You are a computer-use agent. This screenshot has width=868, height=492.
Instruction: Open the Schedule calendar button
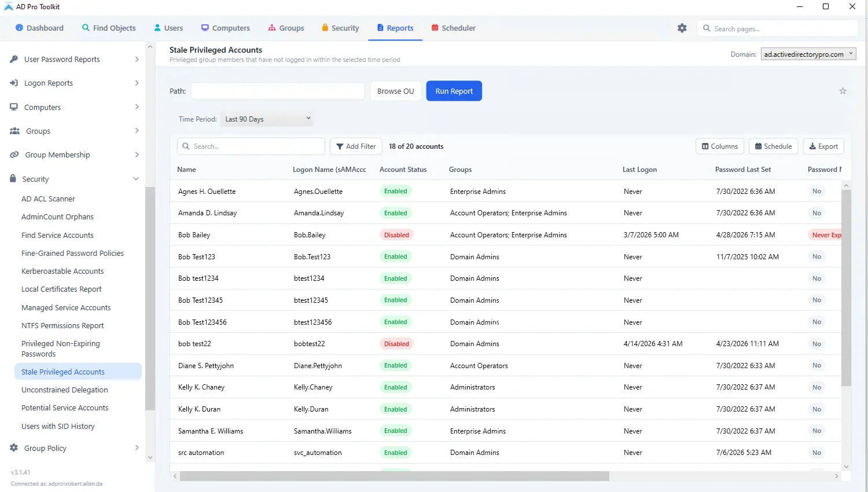coord(774,146)
